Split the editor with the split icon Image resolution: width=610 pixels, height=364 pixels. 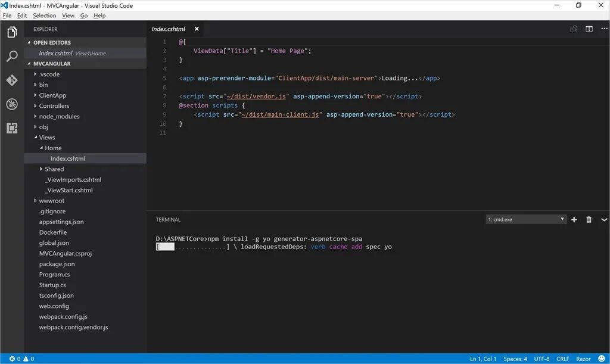point(589,29)
